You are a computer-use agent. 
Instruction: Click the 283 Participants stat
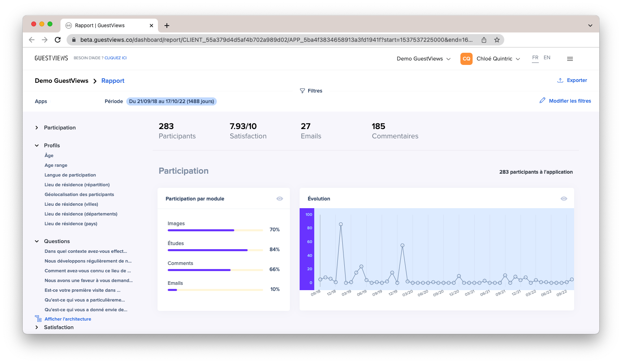(x=177, y=131)
